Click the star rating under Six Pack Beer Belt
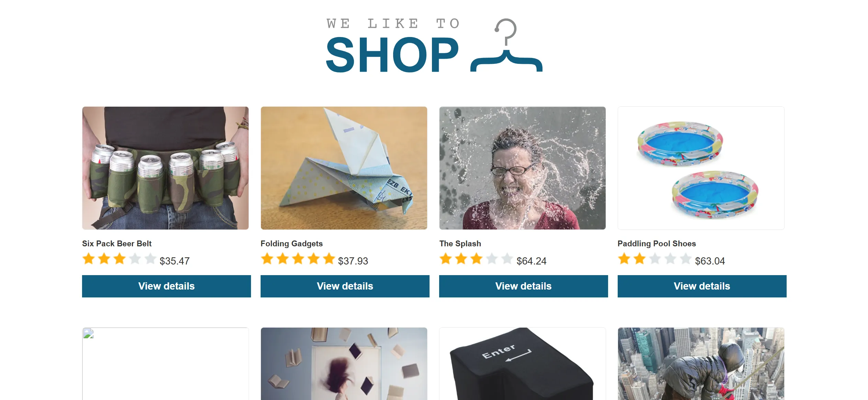Viewport: 868px width, 400px height. (x=119, y=259)
